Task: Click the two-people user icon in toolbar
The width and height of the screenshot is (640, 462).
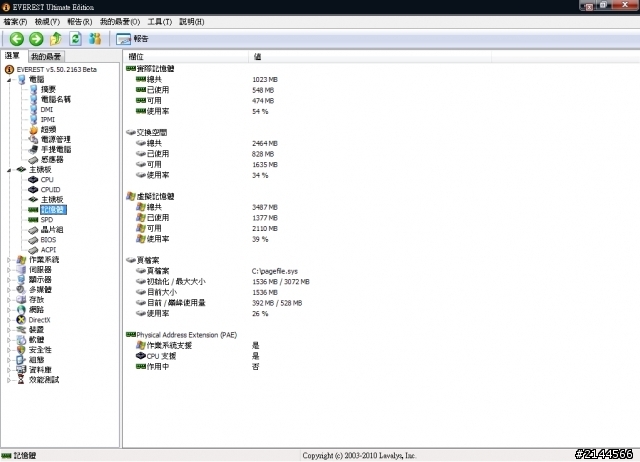Action: (95, 39)
